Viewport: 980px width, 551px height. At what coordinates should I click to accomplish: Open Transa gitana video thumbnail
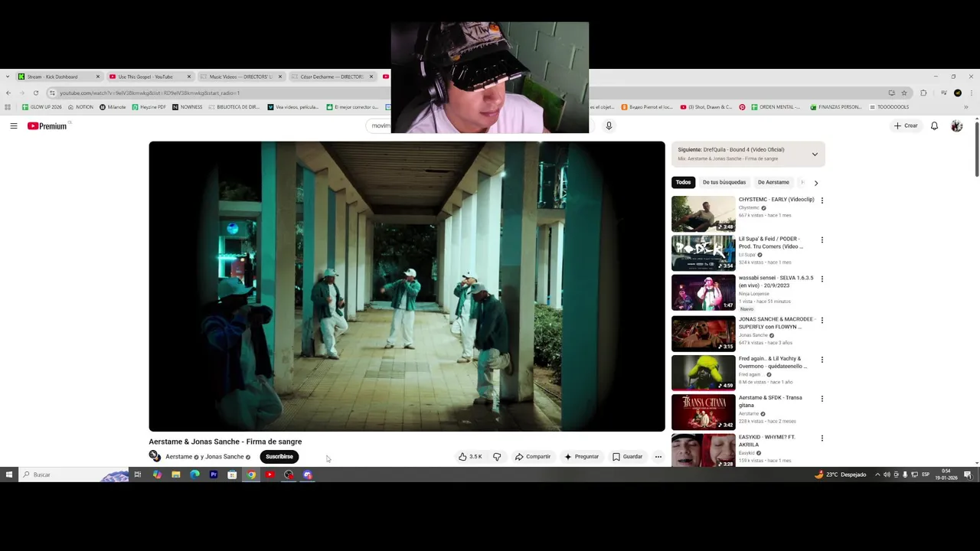(703, 412)
